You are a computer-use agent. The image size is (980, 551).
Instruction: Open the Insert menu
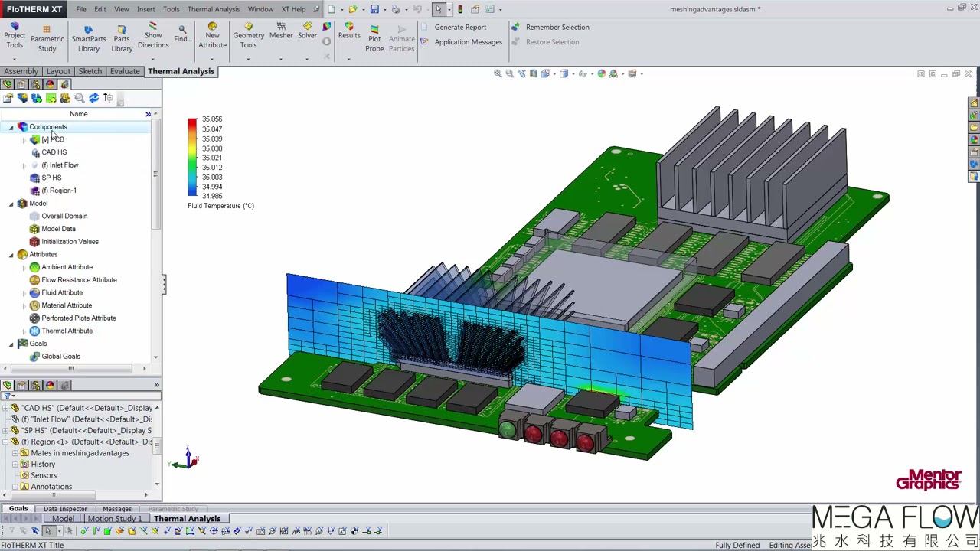[x=145, y=9]
